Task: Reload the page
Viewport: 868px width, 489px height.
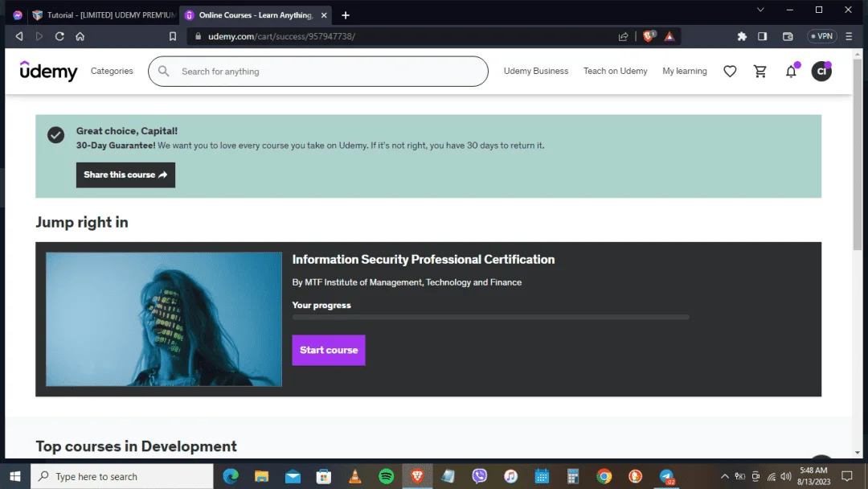Action: [x=59, y=36]
